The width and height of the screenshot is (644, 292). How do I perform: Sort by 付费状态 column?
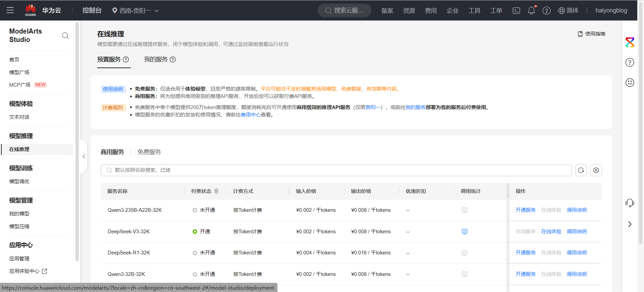pos(216,191)
